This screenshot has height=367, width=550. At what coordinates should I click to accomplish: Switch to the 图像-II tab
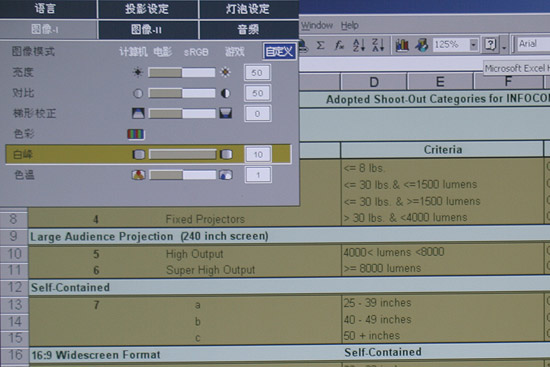[x=148, y=30]
